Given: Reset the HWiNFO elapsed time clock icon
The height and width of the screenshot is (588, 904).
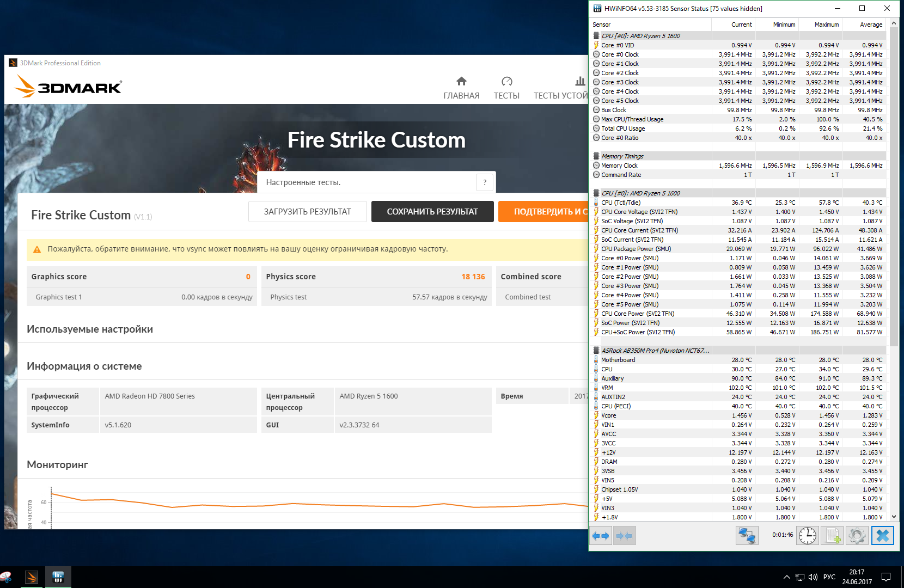Looking at the screenshot, I should [x=808, y=536].
